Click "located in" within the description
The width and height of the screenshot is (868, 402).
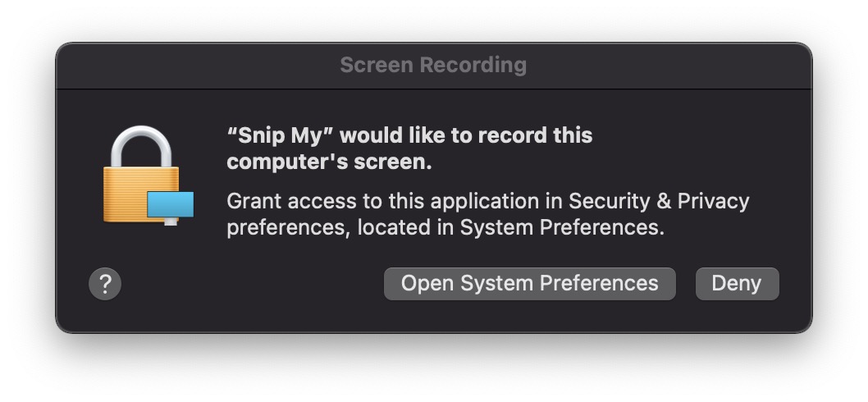click(405, 227)
